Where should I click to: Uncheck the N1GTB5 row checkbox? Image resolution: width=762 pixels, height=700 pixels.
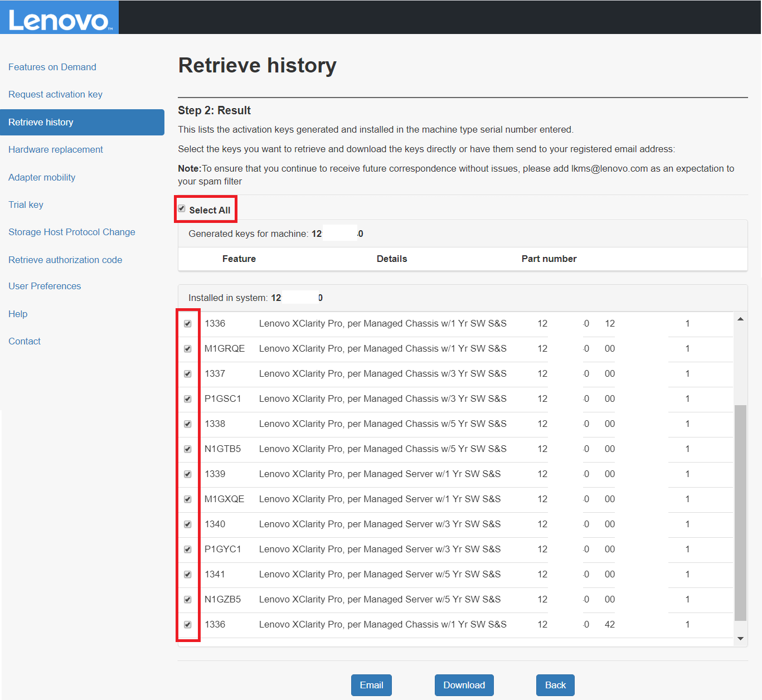(188, 449)
